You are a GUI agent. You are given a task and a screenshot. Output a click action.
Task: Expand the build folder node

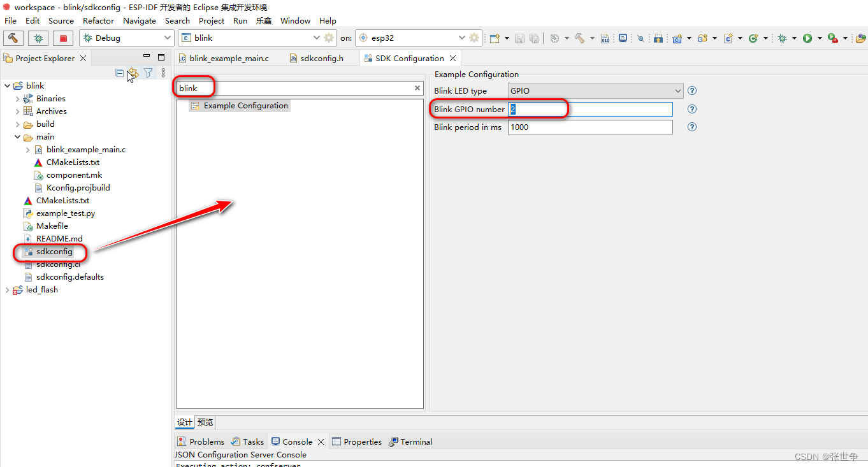click(x=18, y=124)
